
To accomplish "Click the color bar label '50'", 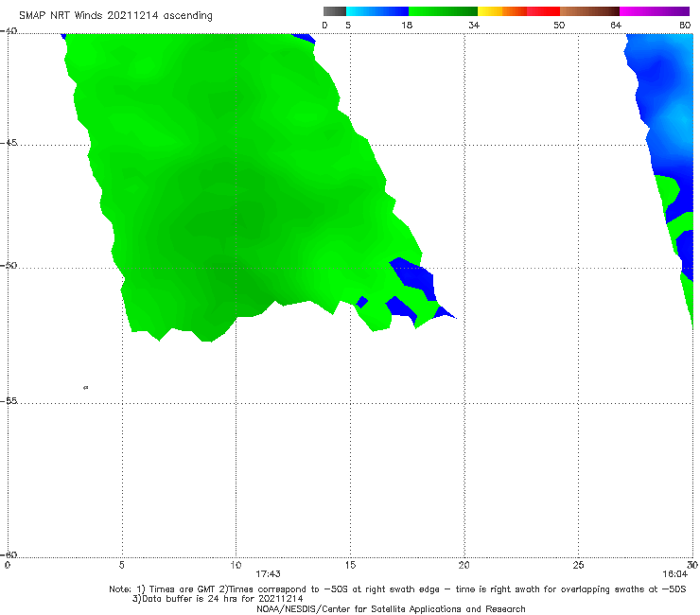I will [559, 25].
